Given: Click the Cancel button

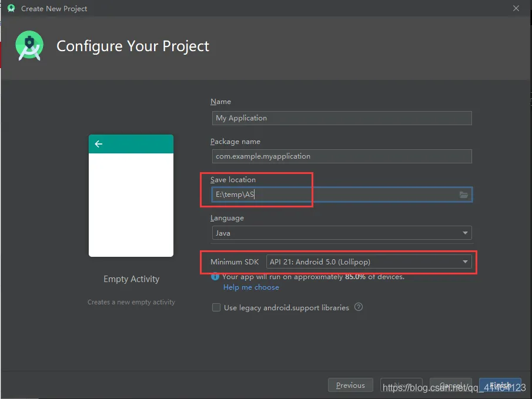Looking at the screenshot, I should click(x=451, y=385).
